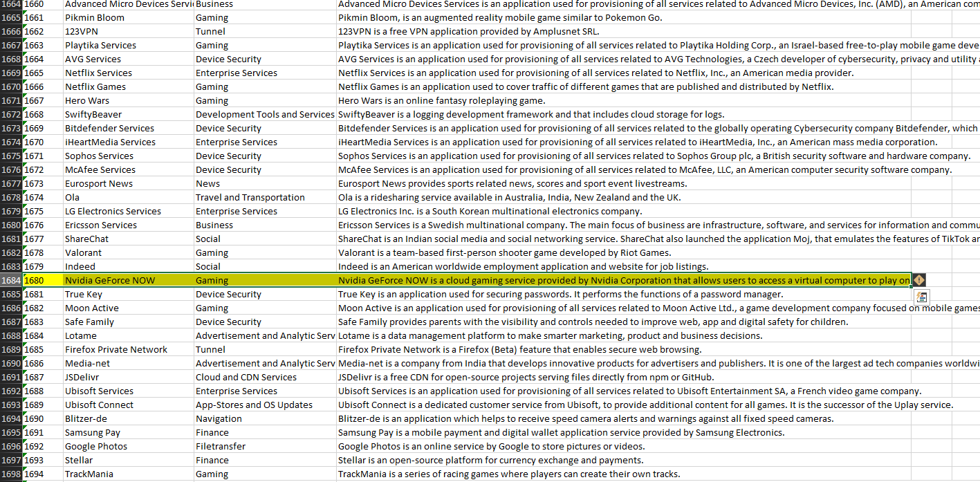Click the Filetransfer category cell for Google Photos
This screenshot has width=980, height=482.
coord(265,446)
